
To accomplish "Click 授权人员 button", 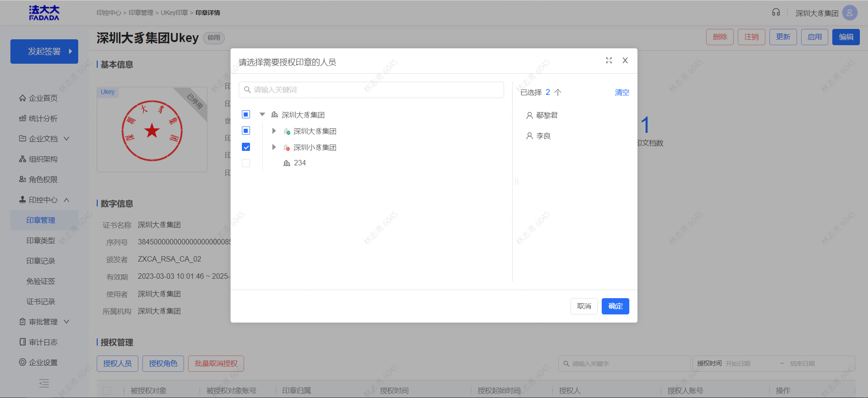I will tap(118, 363).
